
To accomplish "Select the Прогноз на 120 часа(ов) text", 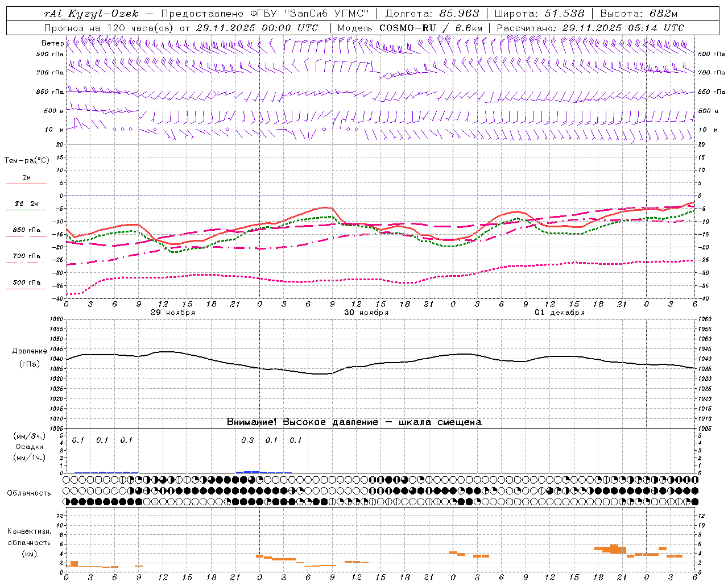I will (110, 28).
